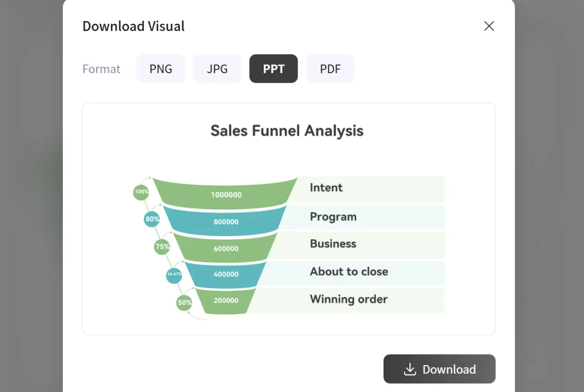Screen dimensions: 584x392
Task: Choose the JPG format option
Action: tap(217, 69)
